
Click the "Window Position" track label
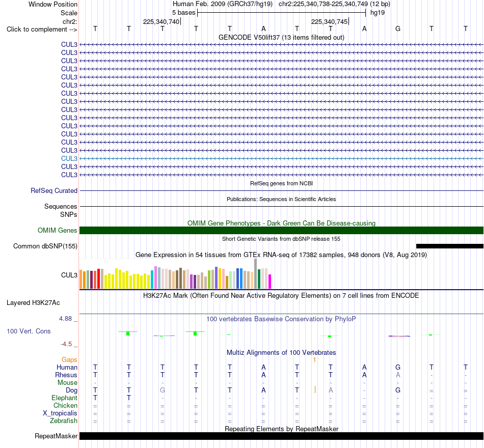(53, 4)
